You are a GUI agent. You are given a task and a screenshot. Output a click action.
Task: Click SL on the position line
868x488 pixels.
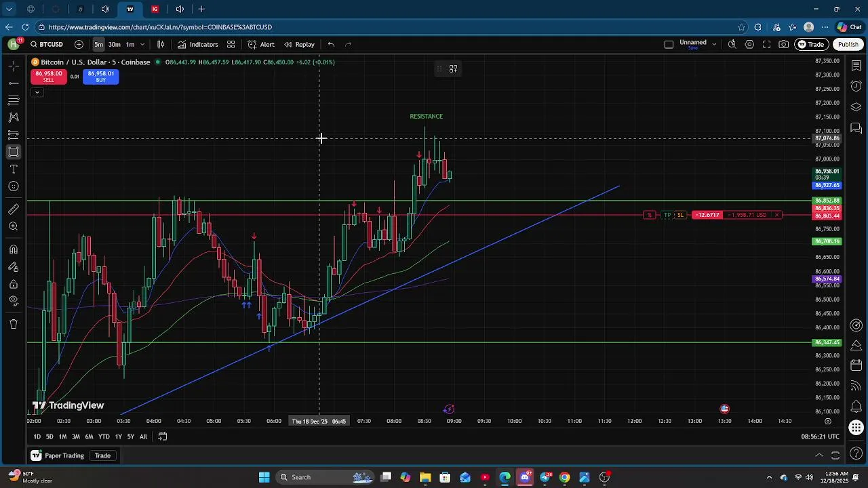click(680, 215)
